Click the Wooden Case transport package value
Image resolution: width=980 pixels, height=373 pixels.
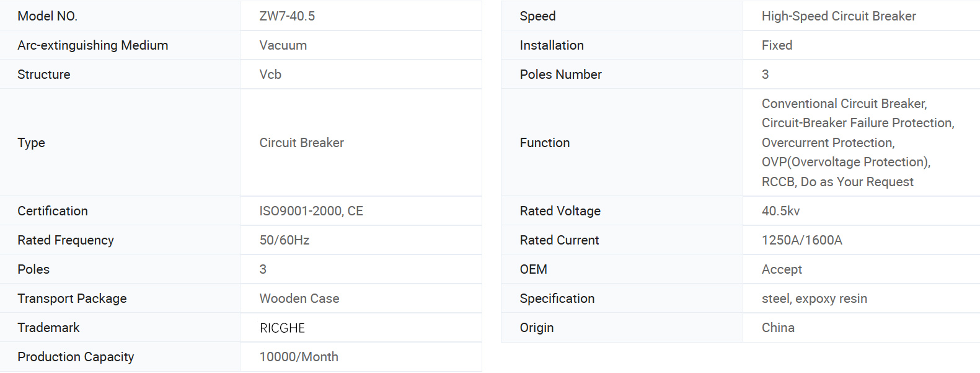(x=299, y=299)
